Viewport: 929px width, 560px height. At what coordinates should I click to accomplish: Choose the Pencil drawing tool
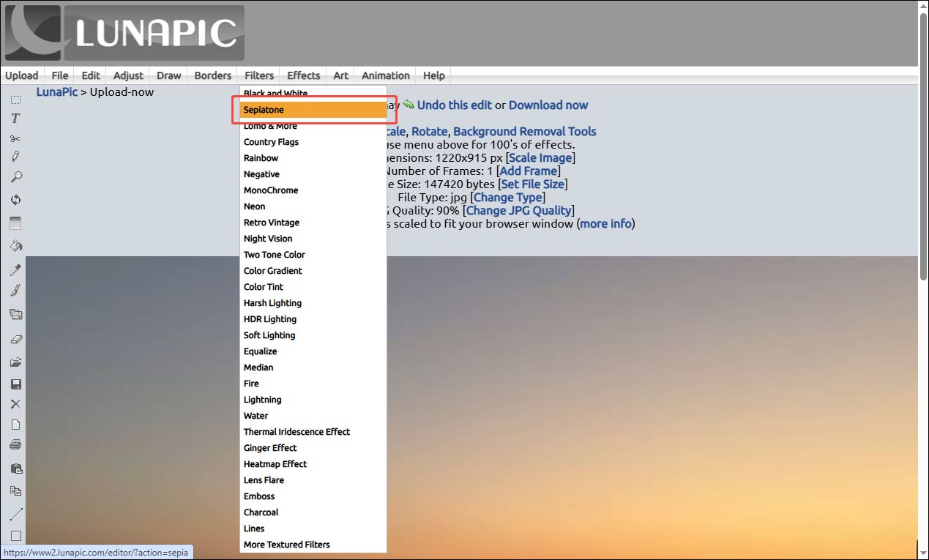click(x=16, y=157)
